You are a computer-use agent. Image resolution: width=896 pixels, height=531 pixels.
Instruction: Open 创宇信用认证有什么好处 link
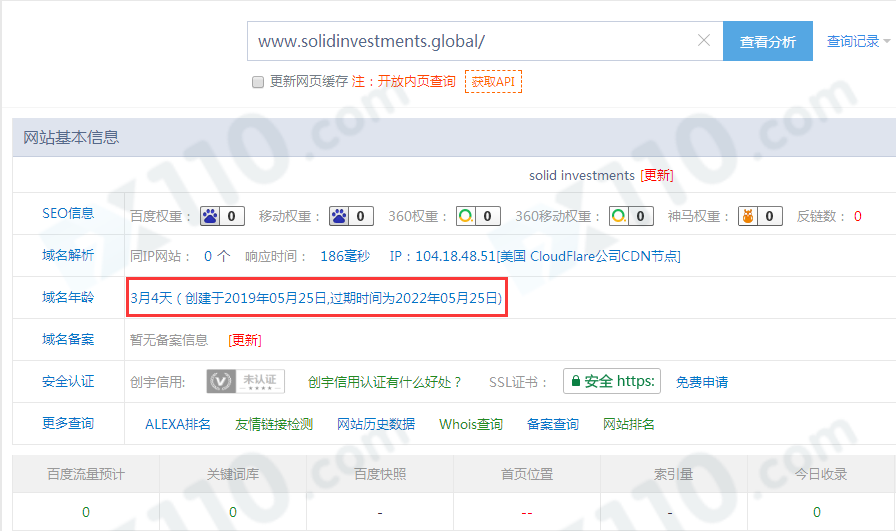point(384,382)
